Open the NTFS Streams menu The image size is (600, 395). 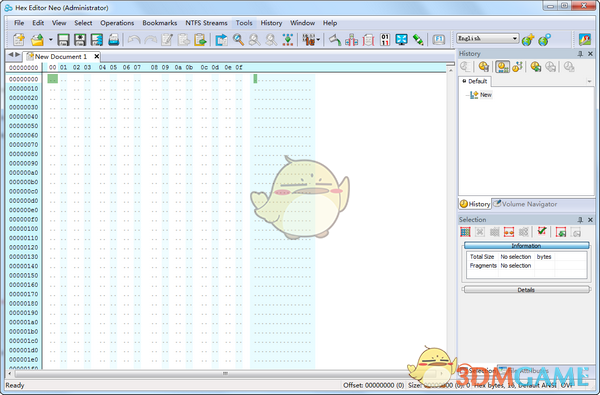[x=206, y=23]
